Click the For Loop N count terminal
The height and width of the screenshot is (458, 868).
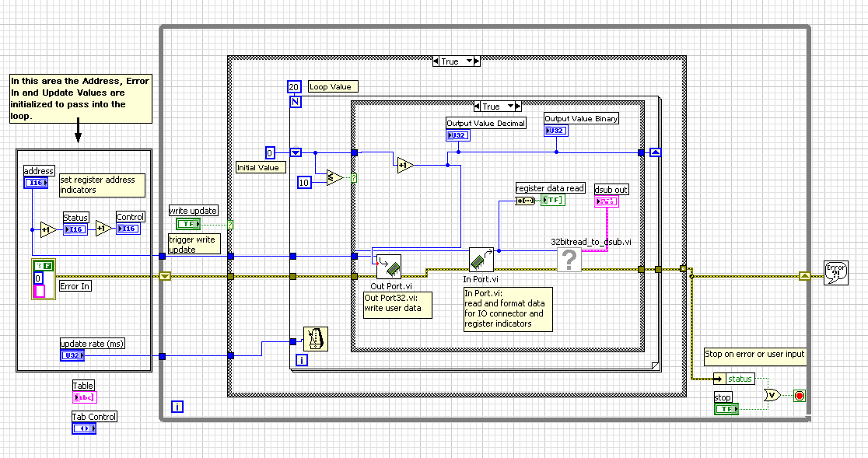[296, 102]
